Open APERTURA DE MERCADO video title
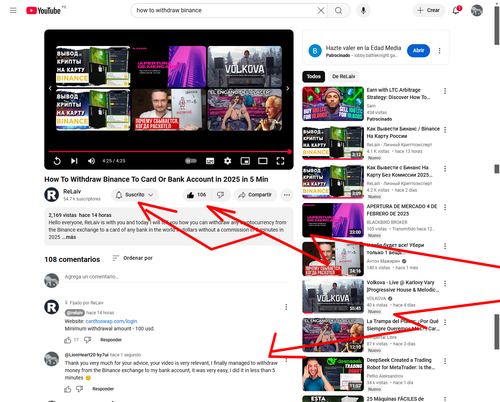500x402 pixels. pos(402,210)
